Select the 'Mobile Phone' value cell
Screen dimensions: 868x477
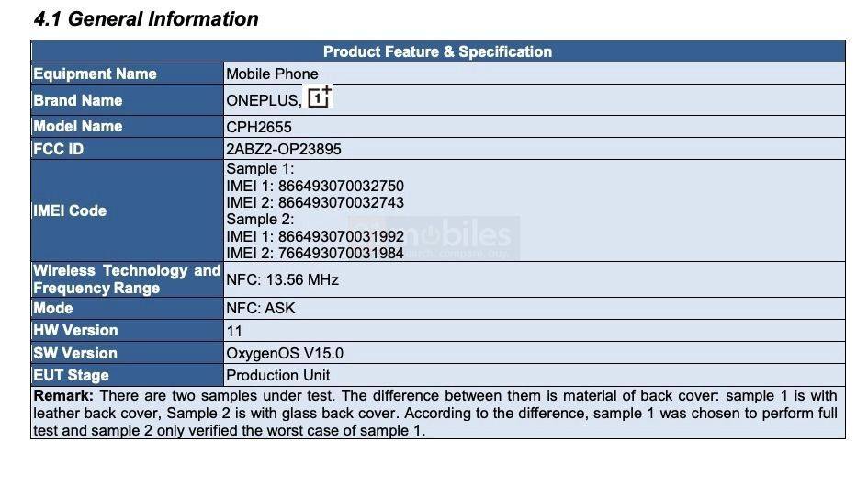point(273,74)
